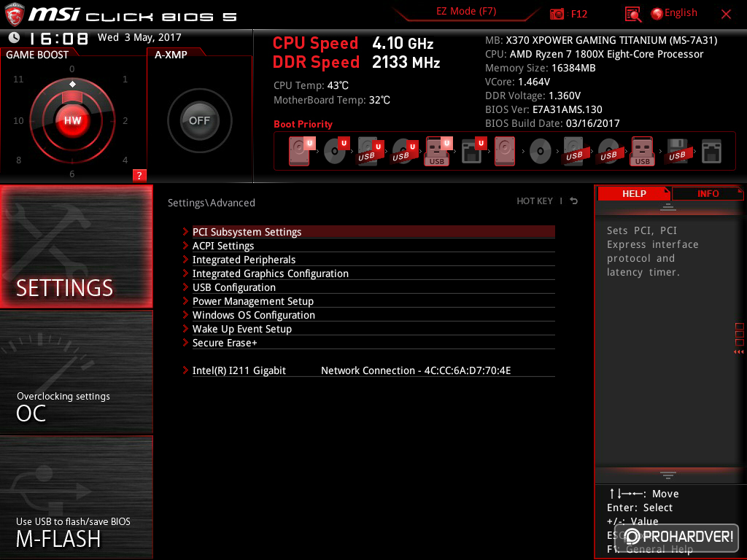Select UEFI network boot device icon
Image resolution: width=747 pixels, height=560 pixels.
(x=474, y=151)
